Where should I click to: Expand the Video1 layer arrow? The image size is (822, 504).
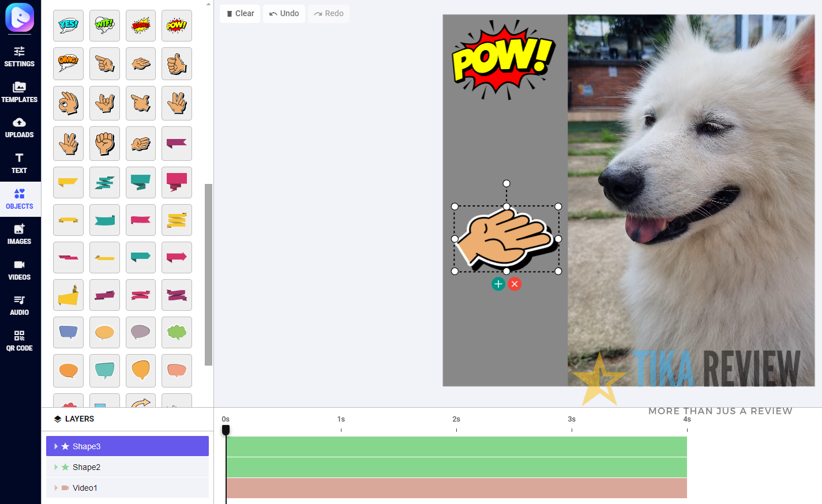[x=56, y=488]
